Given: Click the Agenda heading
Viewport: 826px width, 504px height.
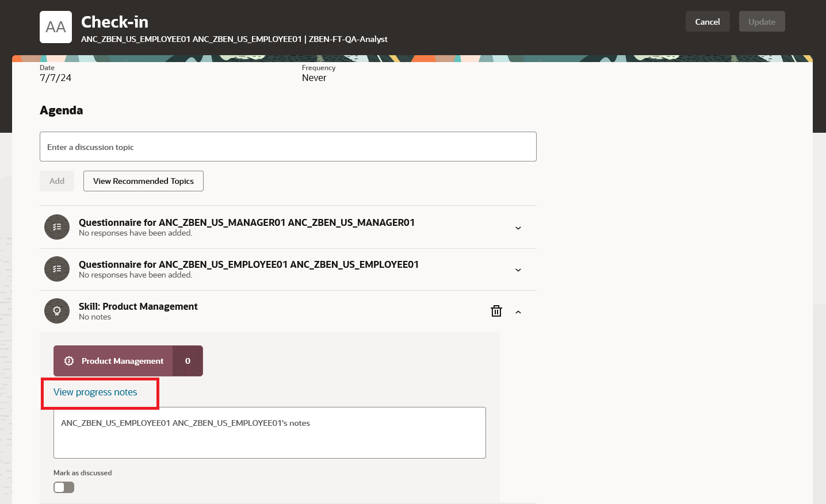Looking at the screenshot, I should 62,110.
